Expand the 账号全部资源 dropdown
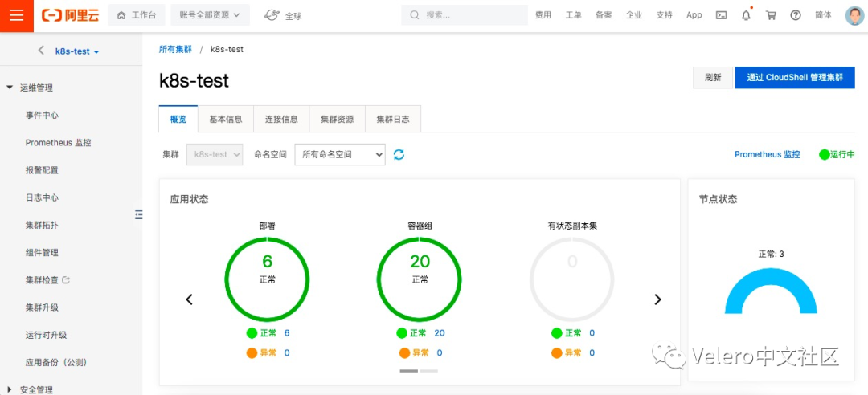The image size is (868, 395). [210, 15]
